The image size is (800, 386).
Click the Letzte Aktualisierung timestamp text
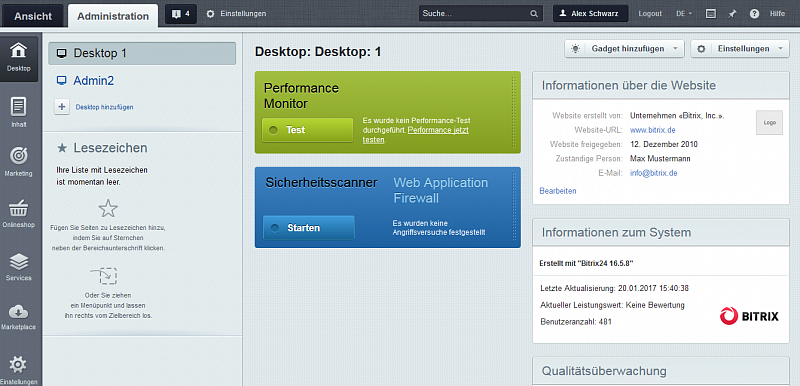point(614,288)
